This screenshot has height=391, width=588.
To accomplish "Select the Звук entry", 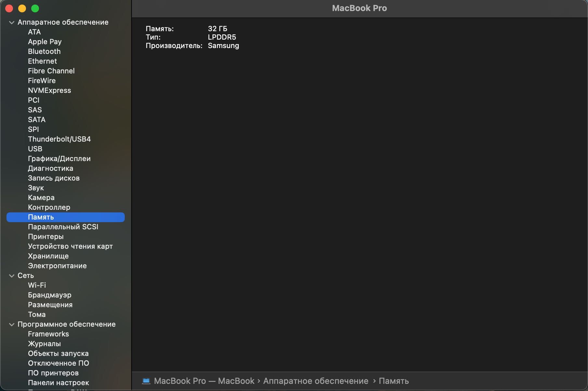I will [x=36, y=188].
